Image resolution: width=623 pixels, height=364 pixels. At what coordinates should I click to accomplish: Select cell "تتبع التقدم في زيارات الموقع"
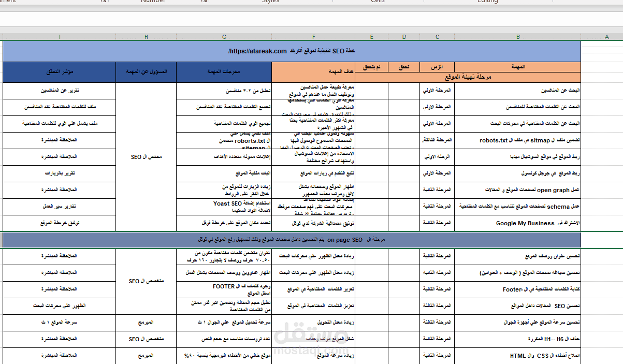point(314,173)
